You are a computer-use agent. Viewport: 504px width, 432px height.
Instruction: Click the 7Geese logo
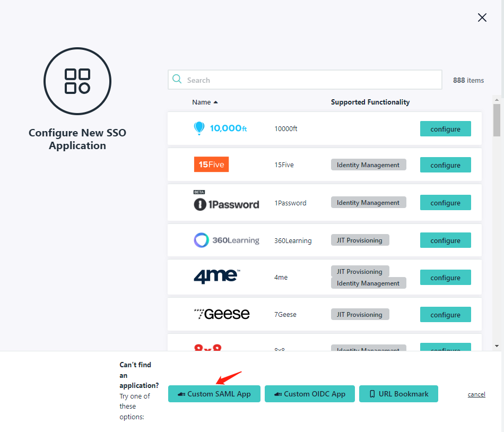(x=222, y=314)
